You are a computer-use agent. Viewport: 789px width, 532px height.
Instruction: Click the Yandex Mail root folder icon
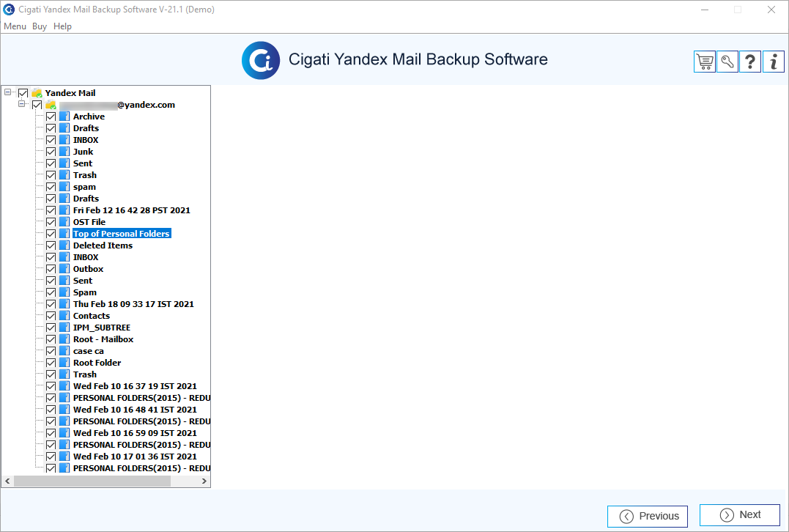[x=37, y=92]
